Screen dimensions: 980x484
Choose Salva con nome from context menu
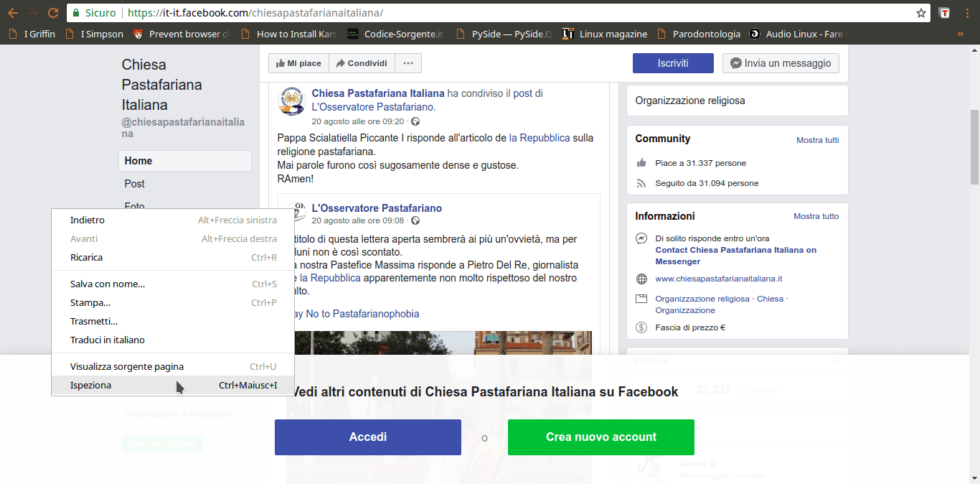173,284
